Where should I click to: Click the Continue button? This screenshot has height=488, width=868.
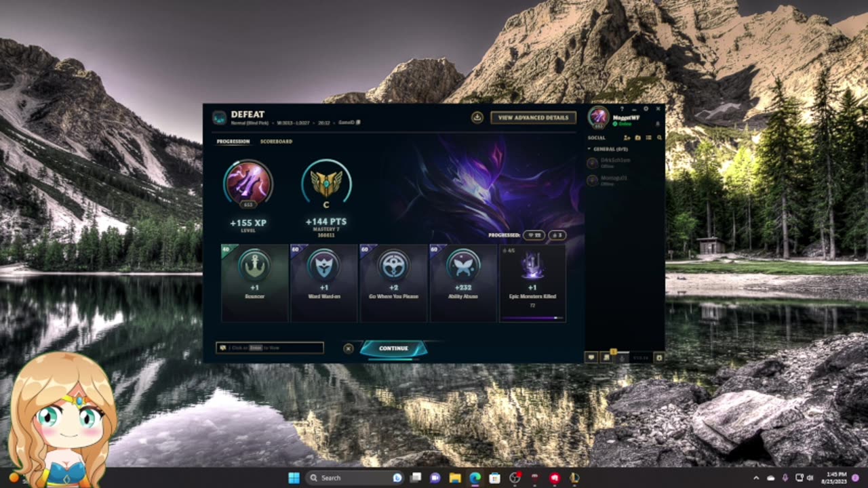[x=393, y=348]
